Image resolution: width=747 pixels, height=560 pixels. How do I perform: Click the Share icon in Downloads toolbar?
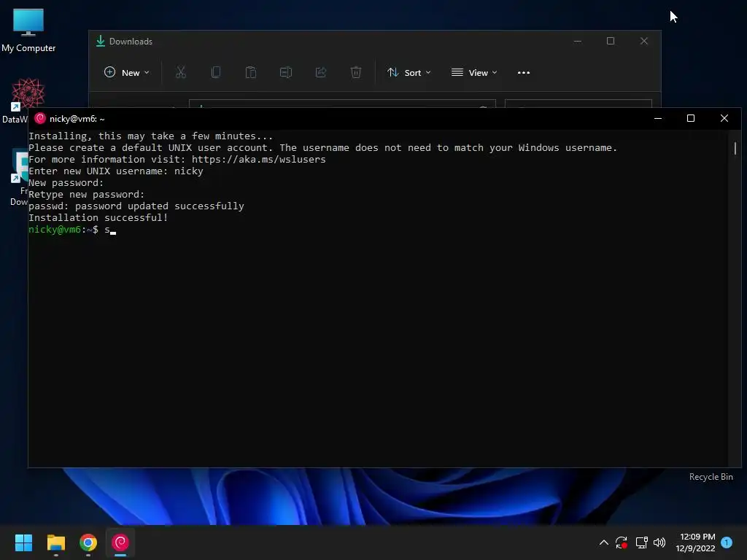coord(321,72)
